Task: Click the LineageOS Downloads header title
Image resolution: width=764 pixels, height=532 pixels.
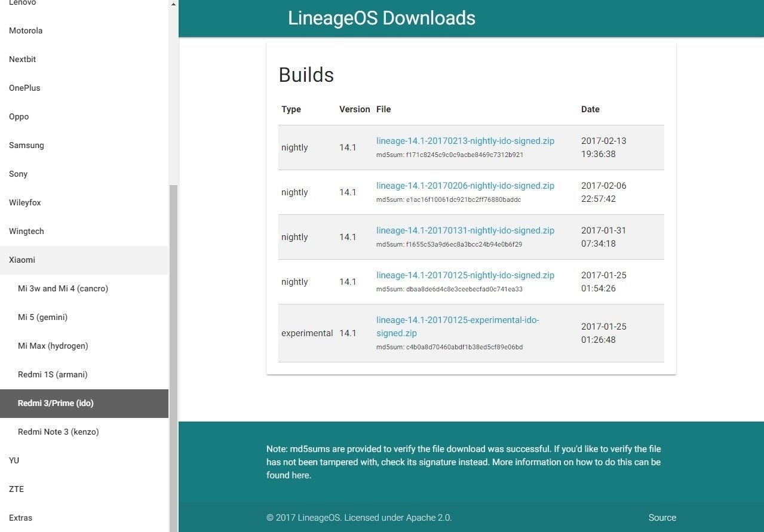Action: (381, 18)
